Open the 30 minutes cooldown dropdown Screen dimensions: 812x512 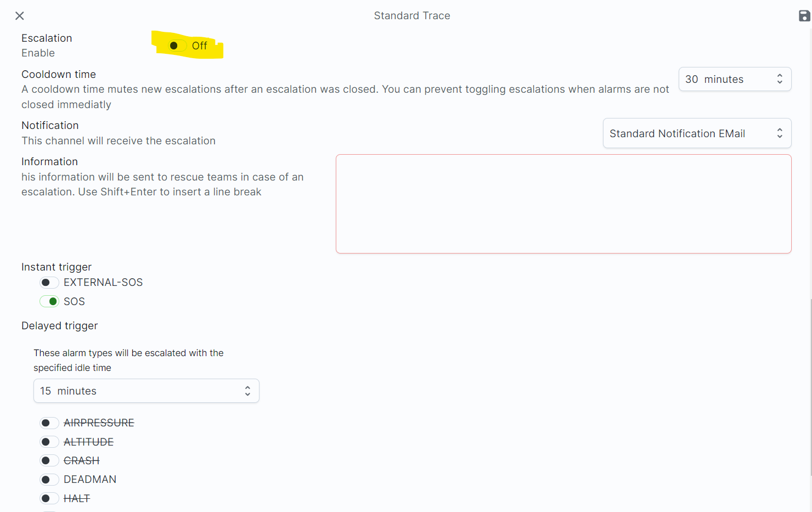pos(734,79)
